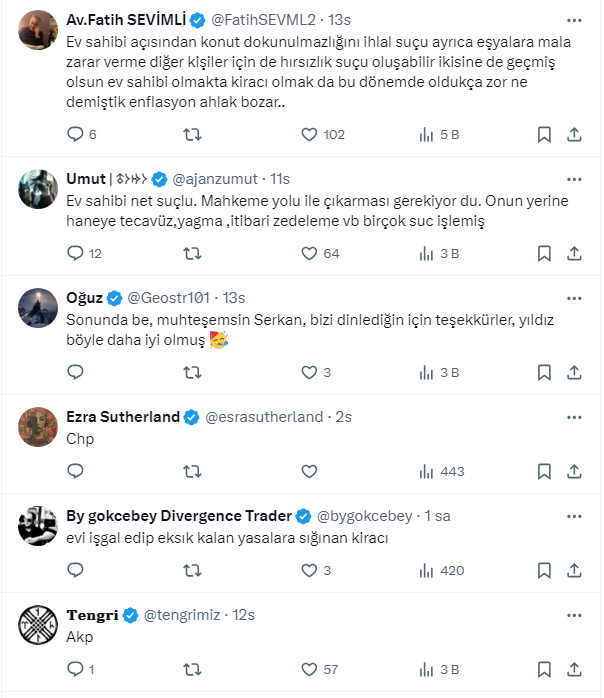This screenshot has width=604, height=698.
Task: View analytics on gokcebey's tweet
Action: pyautogui.click(x=428, y=570)
